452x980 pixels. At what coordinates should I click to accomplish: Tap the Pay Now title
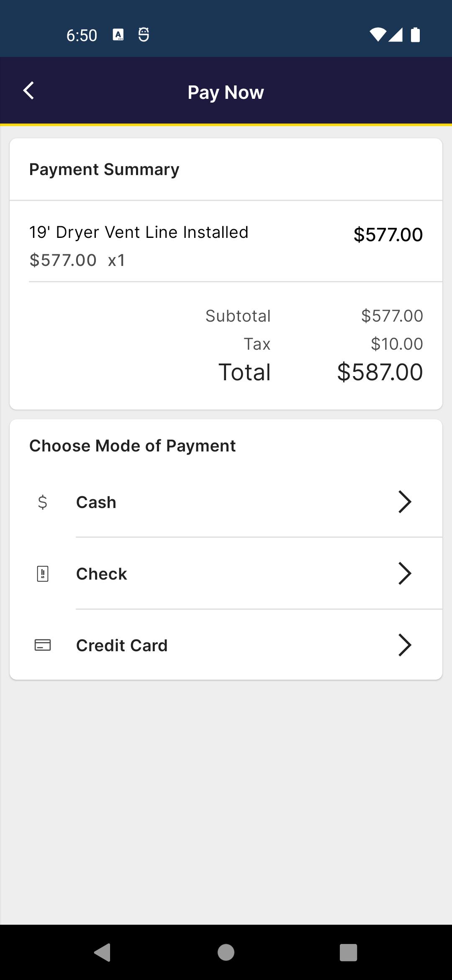pyautogui.click(x=226, y=92)
